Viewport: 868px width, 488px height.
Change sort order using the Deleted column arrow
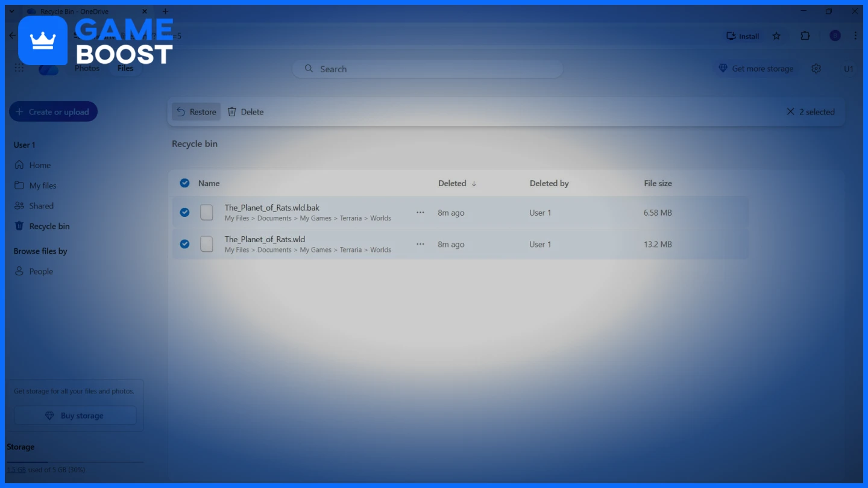coord(474,183)
